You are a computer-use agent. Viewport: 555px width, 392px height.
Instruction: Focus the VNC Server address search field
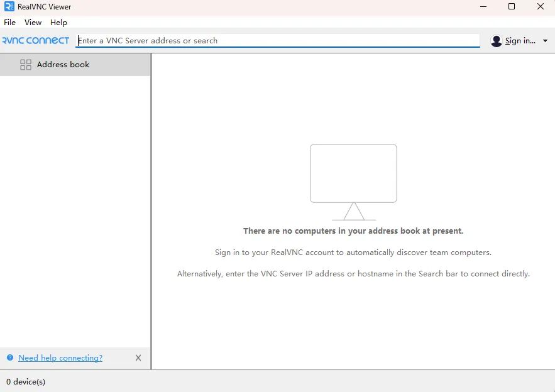[277, 41]
